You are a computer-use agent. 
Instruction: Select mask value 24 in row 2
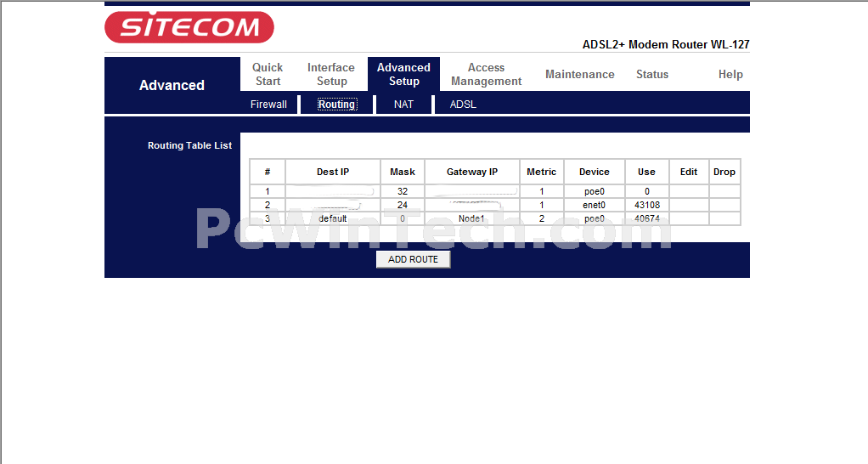[x=403, y=205]
